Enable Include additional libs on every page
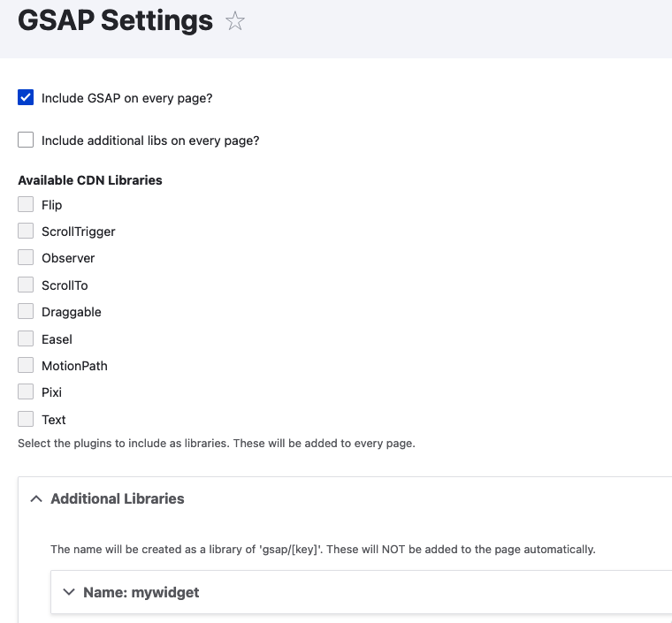This screenshot has width=672, height=623. click(26, 140)
